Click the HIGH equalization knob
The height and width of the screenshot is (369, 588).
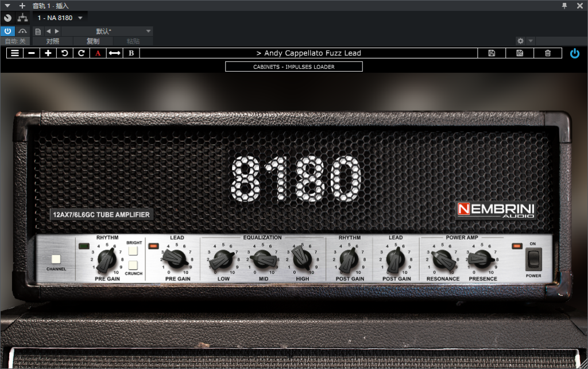tap(302, 258)
